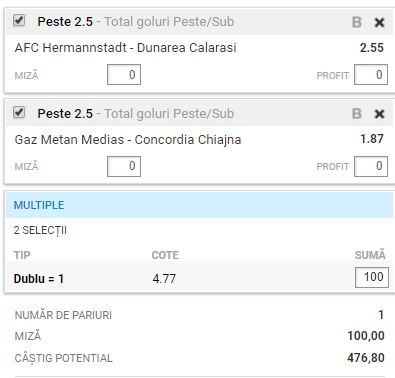Click the 2.55 odds for Hermannstadt match

click(x=372, y=48)
